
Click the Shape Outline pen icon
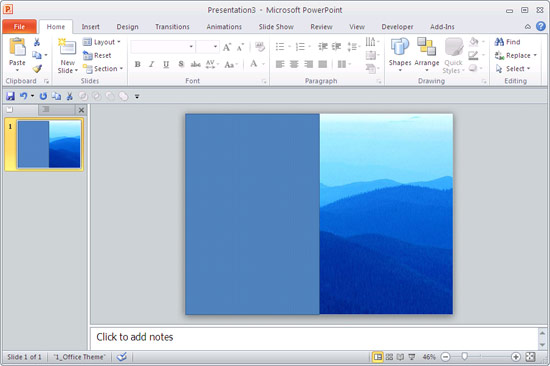[474, 55]
